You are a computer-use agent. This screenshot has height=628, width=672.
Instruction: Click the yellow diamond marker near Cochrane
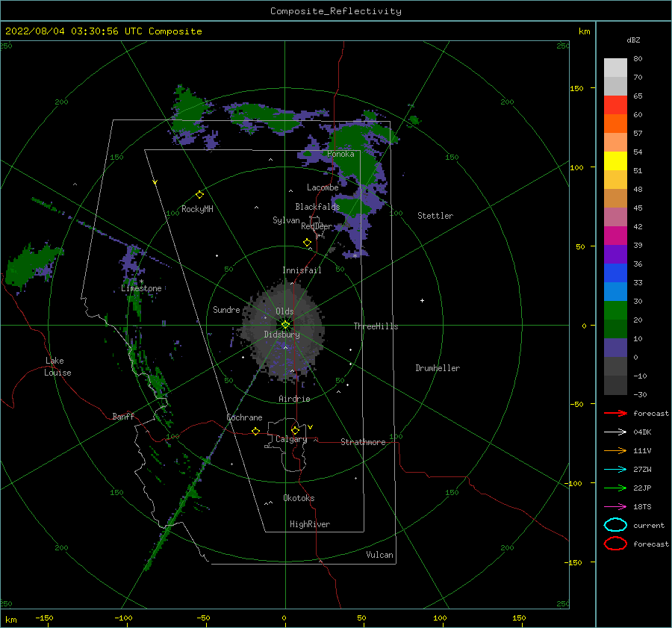(256, 432)
